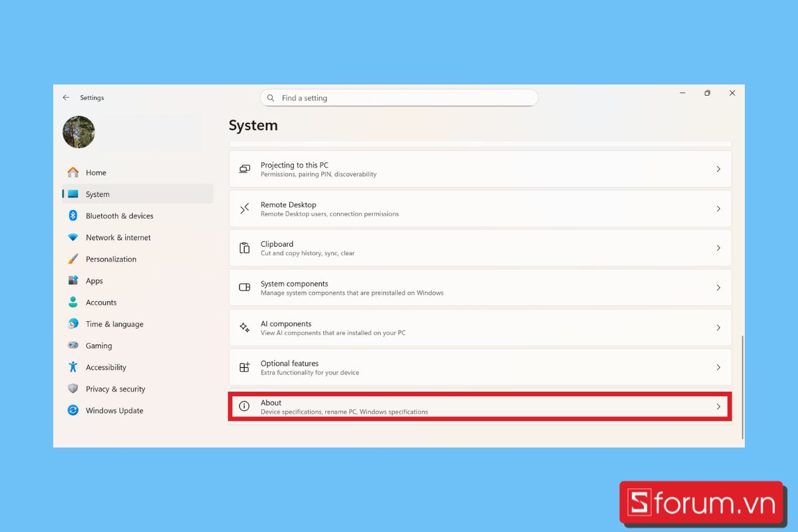Open the Clipboard settings title

pos(277,244)
